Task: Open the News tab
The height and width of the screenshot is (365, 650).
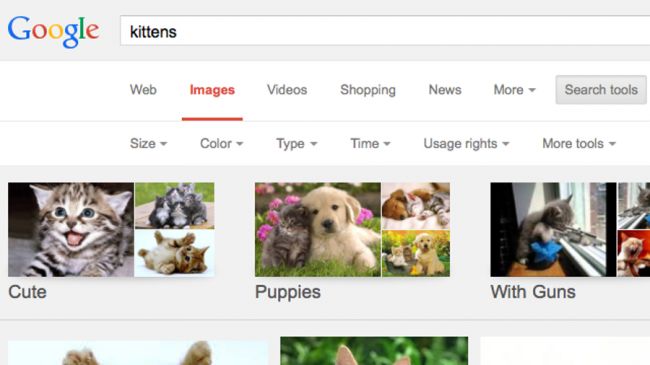Action: pyautogui.click(x=445, y=90)
